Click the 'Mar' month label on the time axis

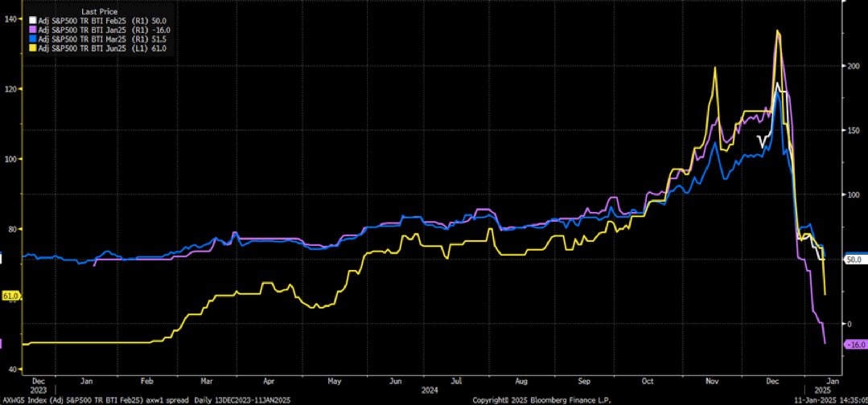(x=207, y=381)
